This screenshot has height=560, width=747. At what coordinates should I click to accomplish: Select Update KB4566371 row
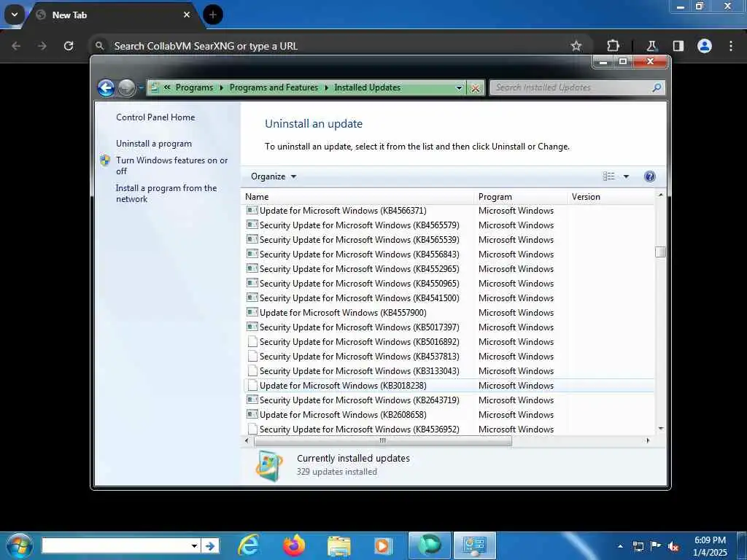(x=449, y=211)
